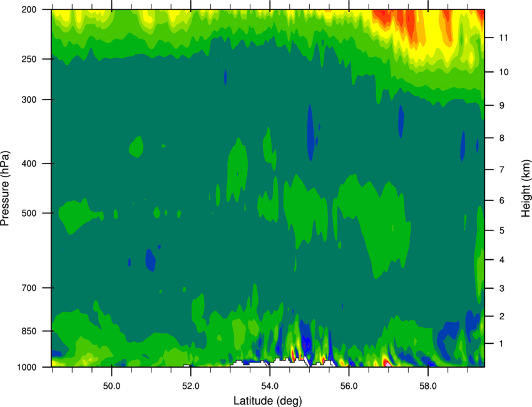The image size is (532, 407).
Task: Pick the 9 km height label
Action: pyautogui.click(x=502, y=106)
